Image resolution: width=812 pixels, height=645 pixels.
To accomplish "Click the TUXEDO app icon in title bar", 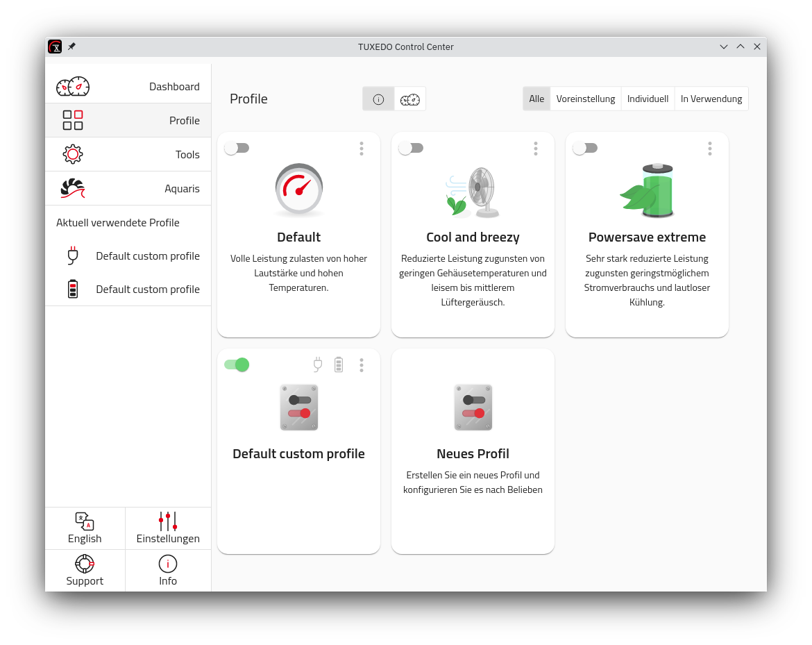I will pyautogui.click(x=55, y=47).
